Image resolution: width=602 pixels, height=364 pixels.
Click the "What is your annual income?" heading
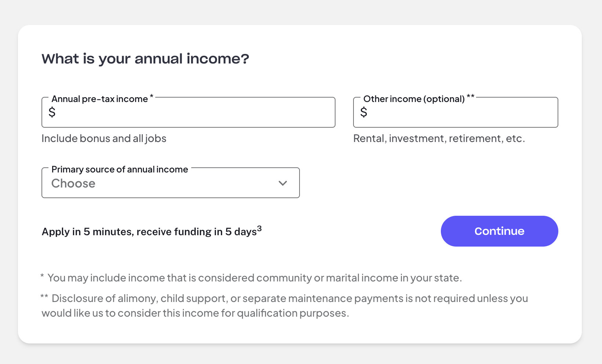pos(145,59)
